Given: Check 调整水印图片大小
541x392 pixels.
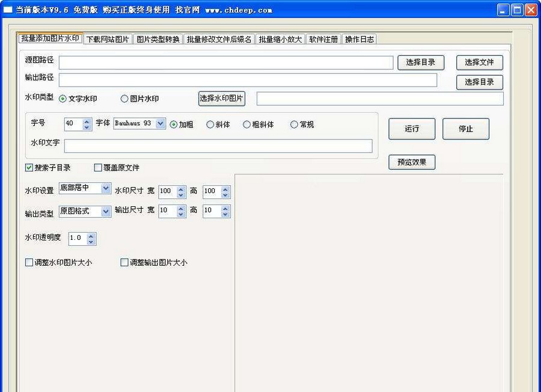Looking at the screenshot, I should [29, 262].
